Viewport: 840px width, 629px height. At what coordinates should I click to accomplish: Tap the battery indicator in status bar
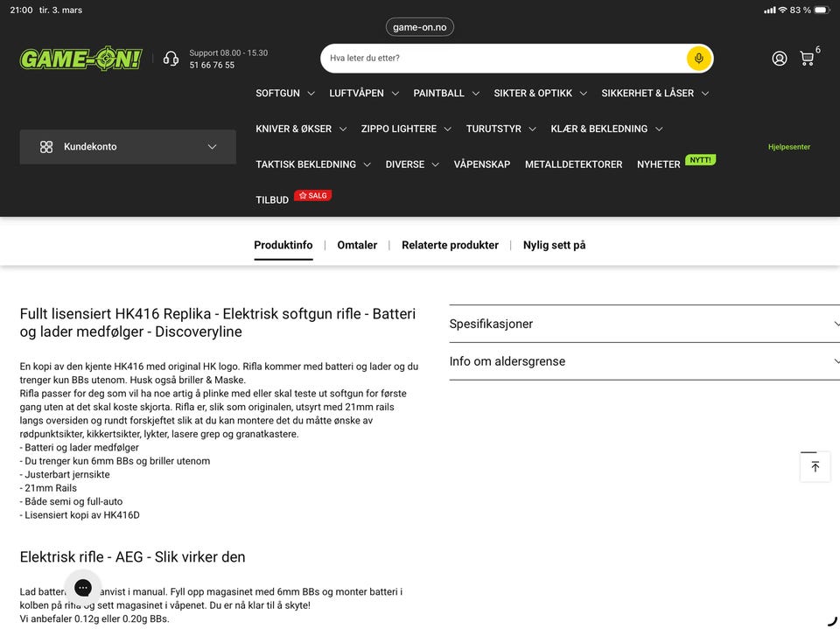[x=822, y=10]
